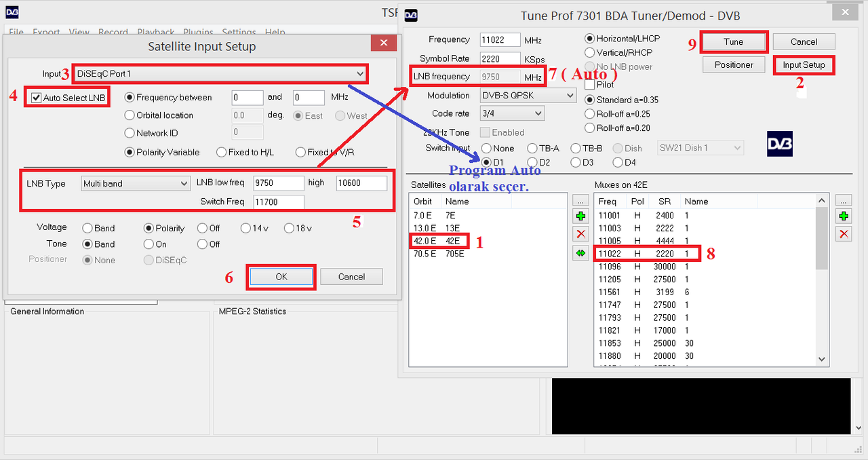This screenshot has width=868, height=460.
Task: Click Muxes list scrollbar thumb
Action: pyautogui.click(x=822, y=238)
